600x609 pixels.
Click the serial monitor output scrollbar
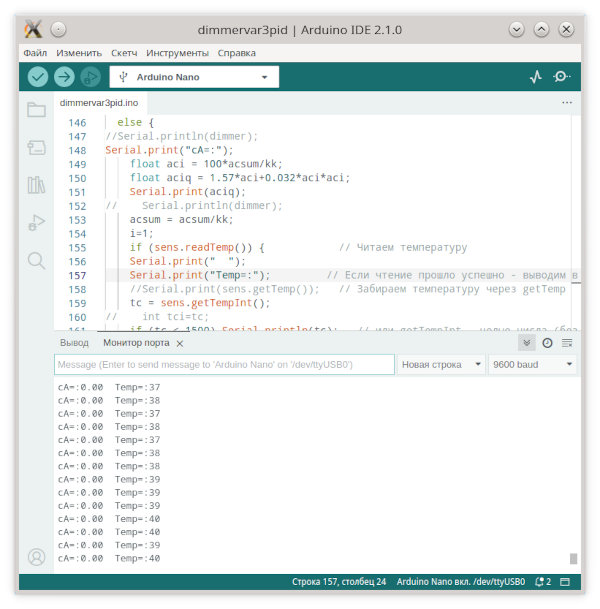[x=573, y=558]
